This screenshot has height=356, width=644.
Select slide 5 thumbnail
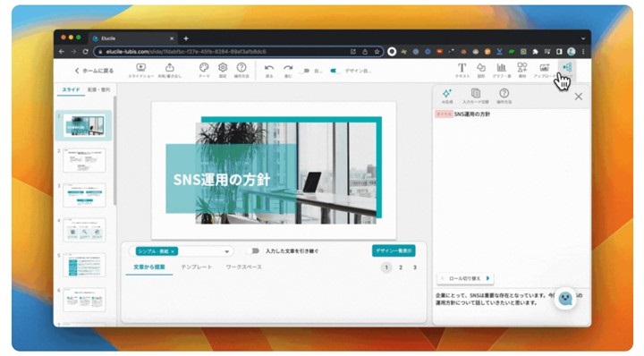click(84, 265)
